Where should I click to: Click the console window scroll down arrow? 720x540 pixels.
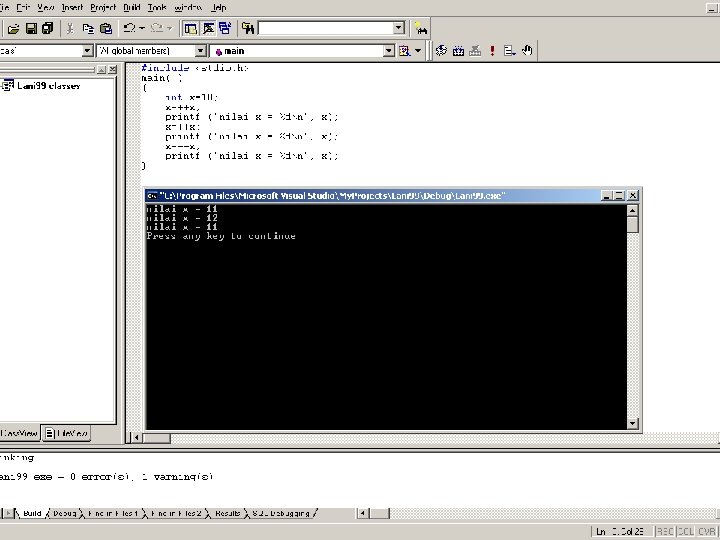[633, 423]
